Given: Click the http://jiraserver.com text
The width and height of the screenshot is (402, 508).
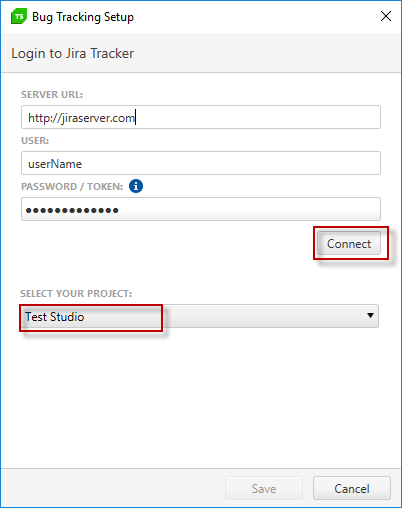Looking at the screenshot, I should 81,118.
